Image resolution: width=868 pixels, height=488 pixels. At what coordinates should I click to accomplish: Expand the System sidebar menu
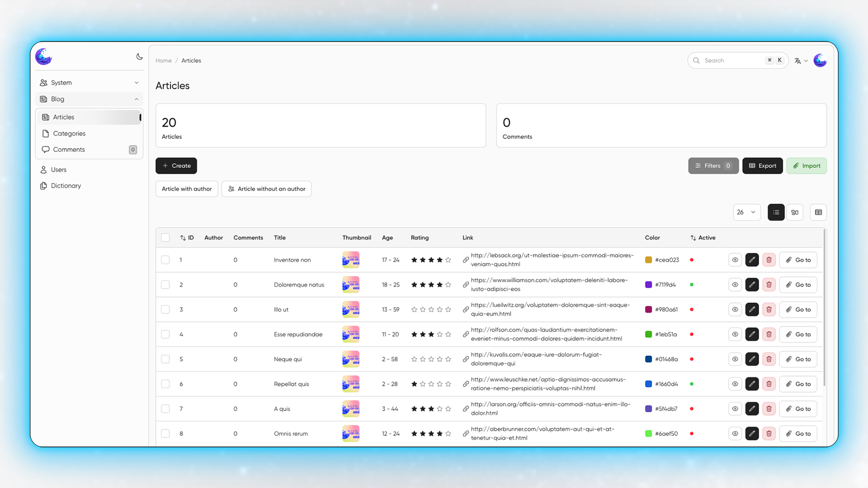click(89, 83)
